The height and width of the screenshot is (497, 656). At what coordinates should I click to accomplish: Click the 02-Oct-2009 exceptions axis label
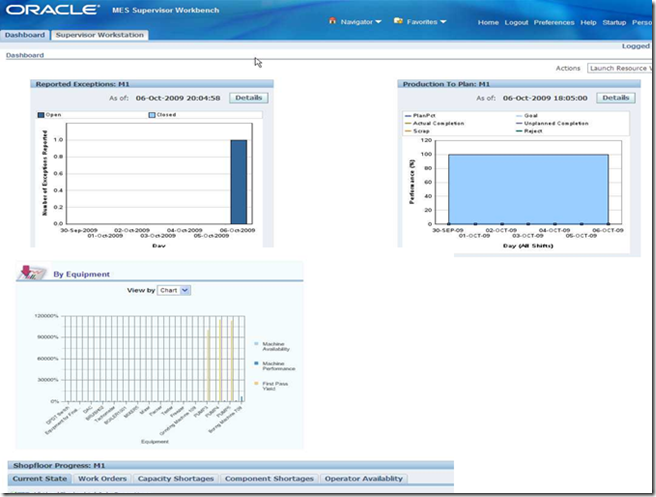132,230
